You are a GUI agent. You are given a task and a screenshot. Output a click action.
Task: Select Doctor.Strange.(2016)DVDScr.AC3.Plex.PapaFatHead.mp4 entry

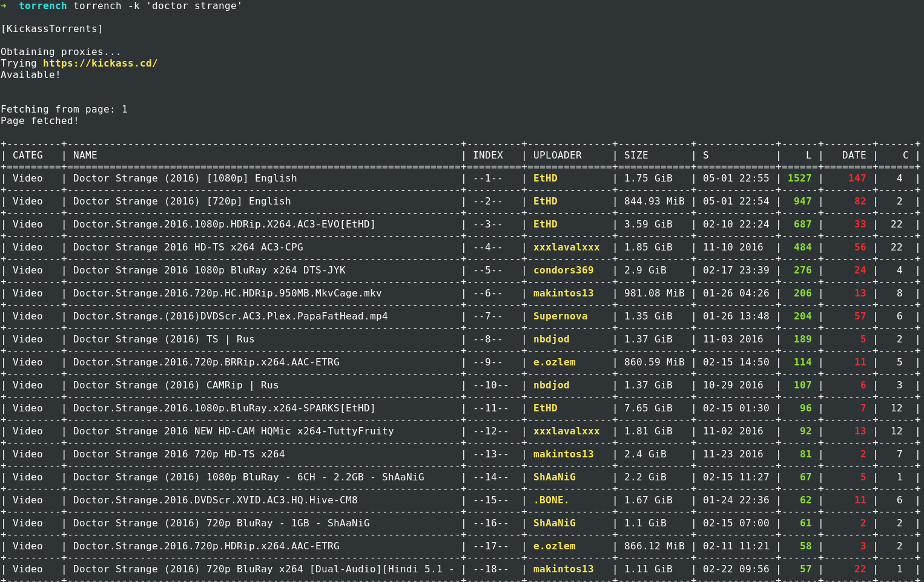(x=231, y=316)
